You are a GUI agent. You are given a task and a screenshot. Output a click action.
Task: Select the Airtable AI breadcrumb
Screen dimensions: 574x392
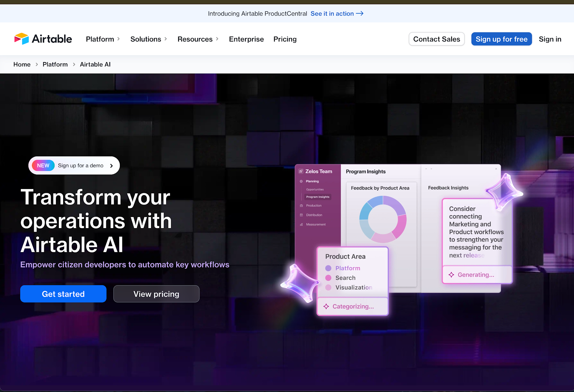point(95,65)
